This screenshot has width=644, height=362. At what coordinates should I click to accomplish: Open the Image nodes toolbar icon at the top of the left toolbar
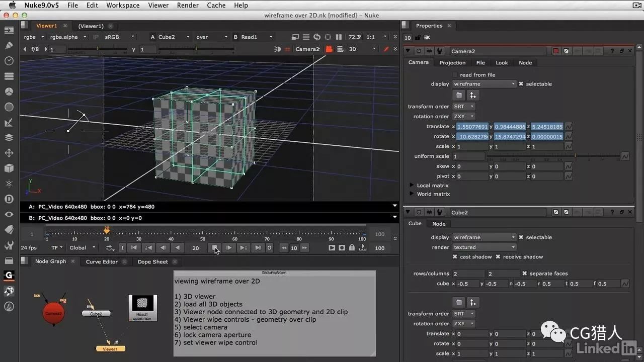(x=9, y=30)
